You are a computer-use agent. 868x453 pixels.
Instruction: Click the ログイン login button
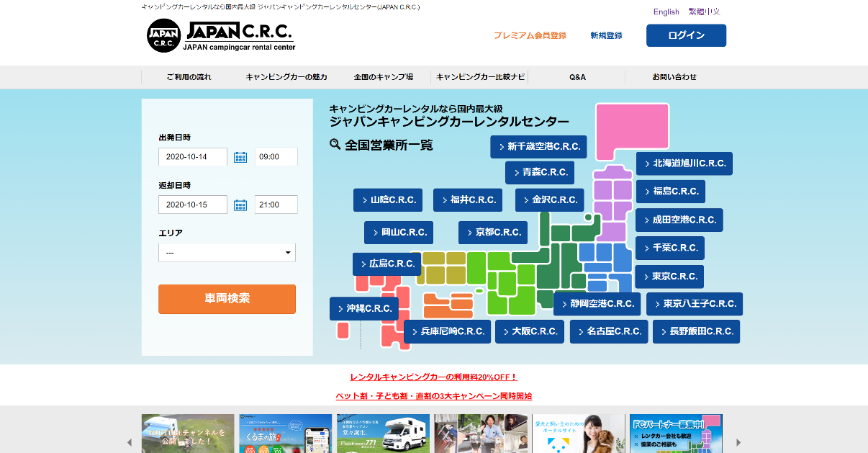686,35
